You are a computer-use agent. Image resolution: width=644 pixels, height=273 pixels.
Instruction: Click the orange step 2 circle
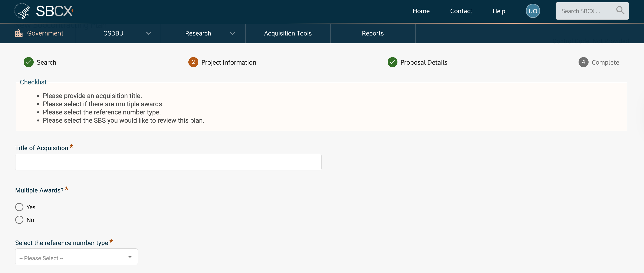[193, 62]
